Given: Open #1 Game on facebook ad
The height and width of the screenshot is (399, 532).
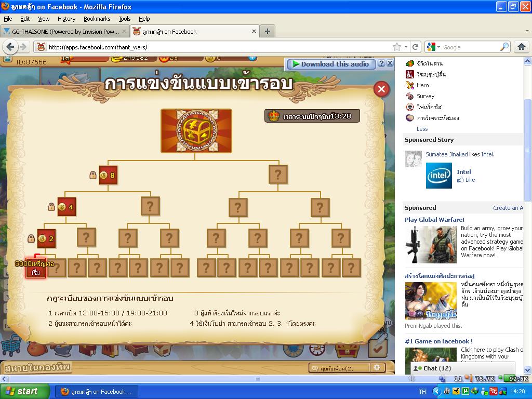Looking at the screenshot, I should coord(438,341).
